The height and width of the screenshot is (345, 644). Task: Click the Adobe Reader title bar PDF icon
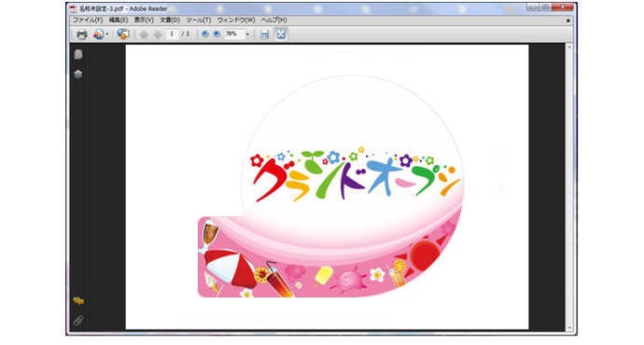(x=74, y=8)
